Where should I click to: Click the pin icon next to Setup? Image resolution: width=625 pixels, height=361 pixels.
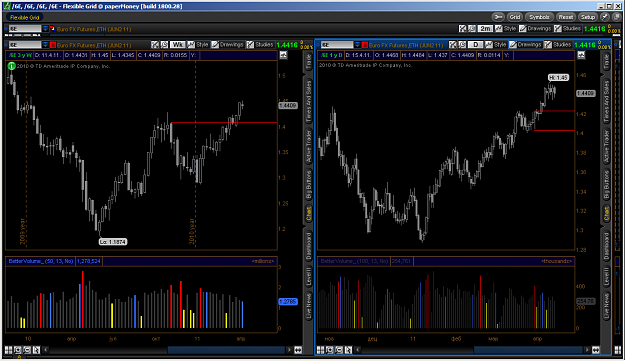605,17
